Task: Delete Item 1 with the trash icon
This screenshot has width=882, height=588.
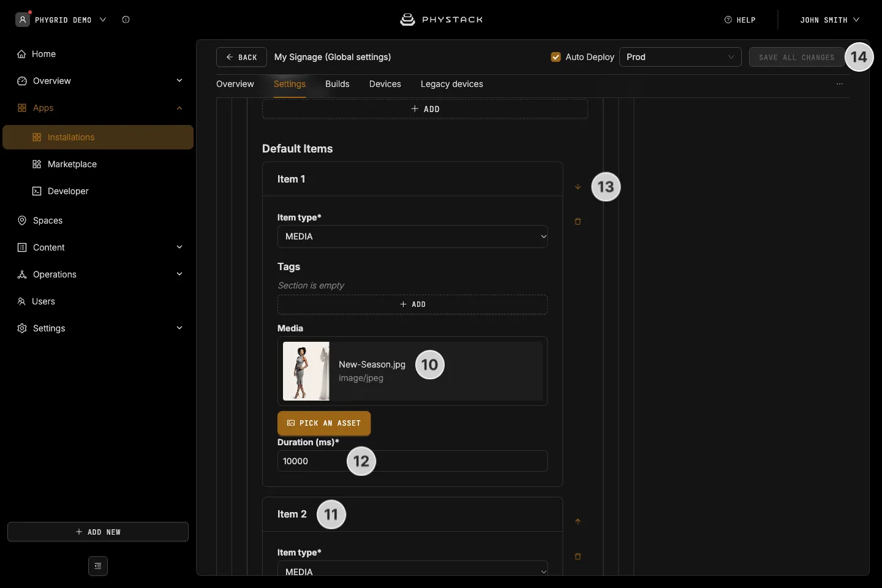Action: click(x=578, y=222)
